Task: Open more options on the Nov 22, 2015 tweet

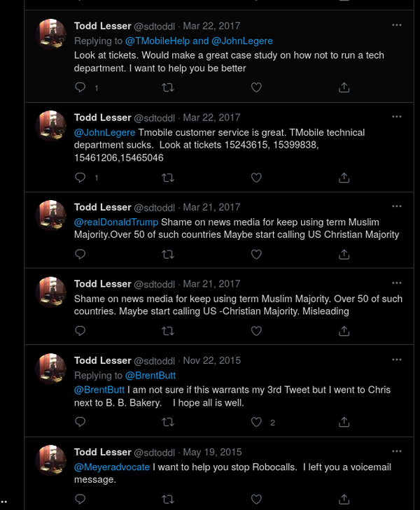Action: (397, 360)
